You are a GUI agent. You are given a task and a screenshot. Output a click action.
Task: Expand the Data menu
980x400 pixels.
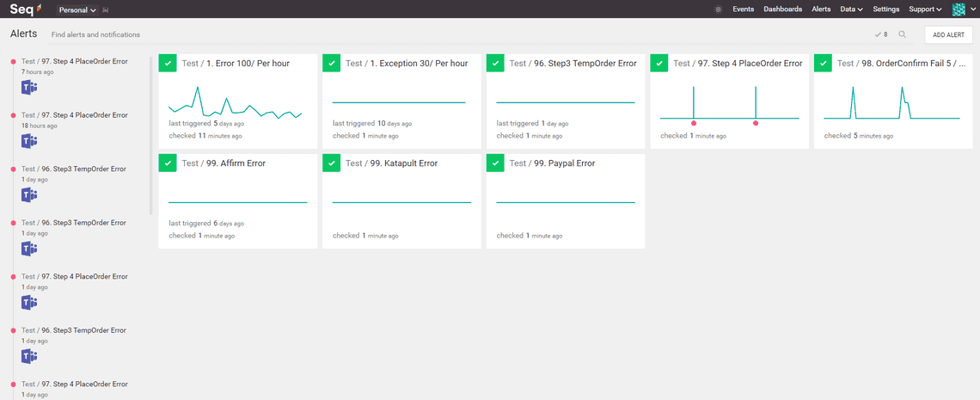[x=852, y=9]
